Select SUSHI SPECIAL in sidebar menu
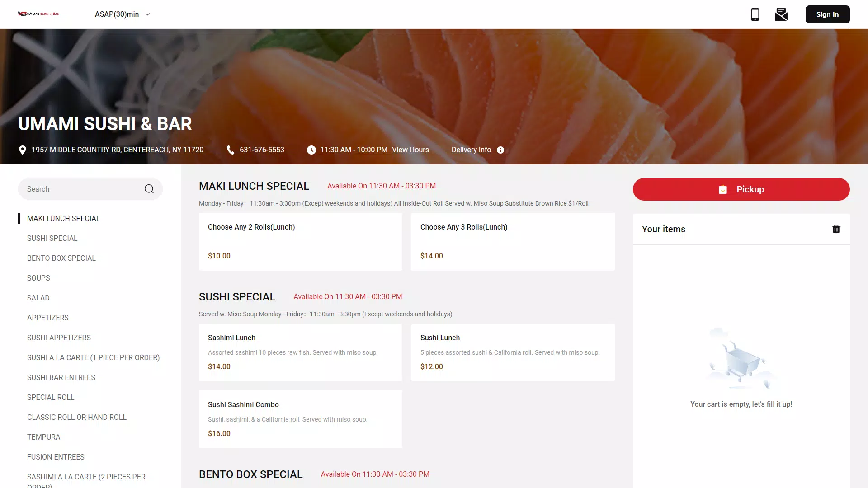Image resolution: width=868 pixels, height=488 pixels. [x=52, y=238]
